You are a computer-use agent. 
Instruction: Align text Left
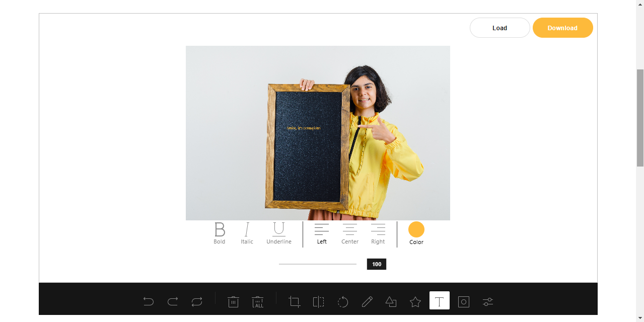[322, 233]
